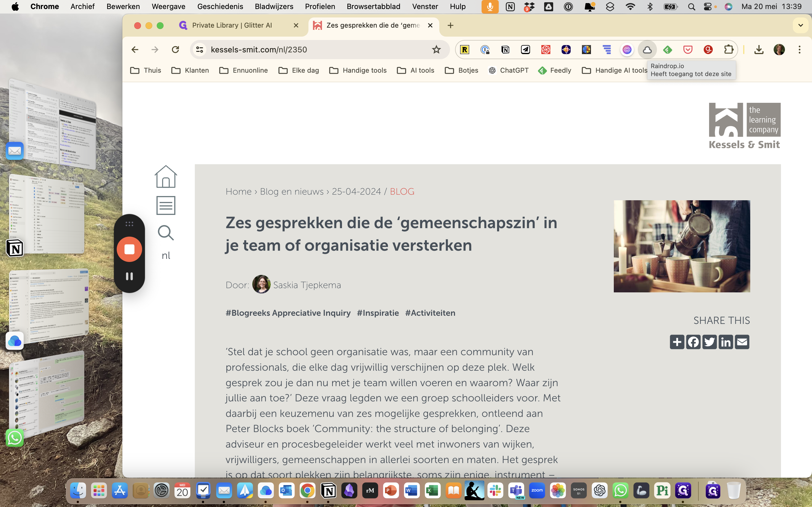Click the website's home icon in sidebar

click(166, 177)
